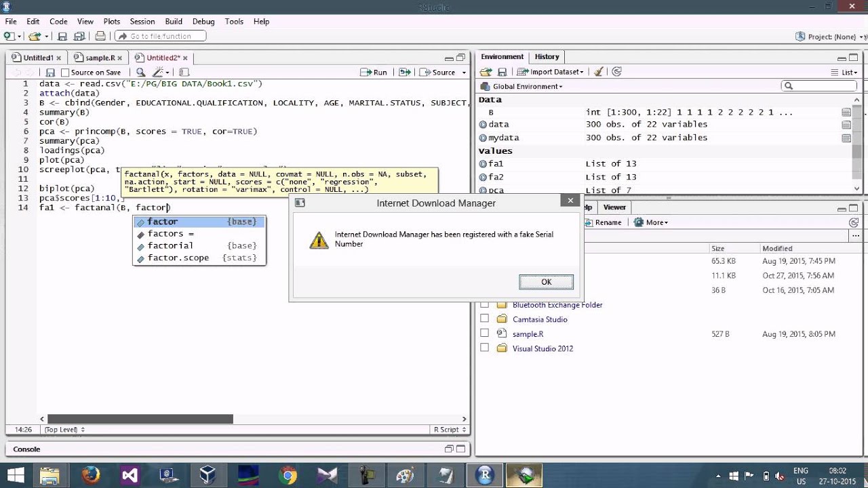This screenshot has height=488, width=868.
Task: Open Google Chrome from the taskbar
Action: tap(288, 475)
